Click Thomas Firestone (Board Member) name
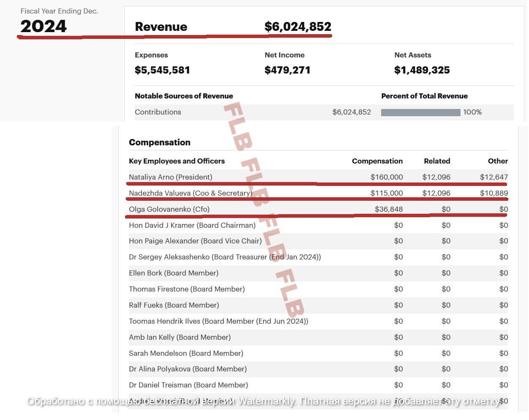529x420 pixels. pos(187,289)
